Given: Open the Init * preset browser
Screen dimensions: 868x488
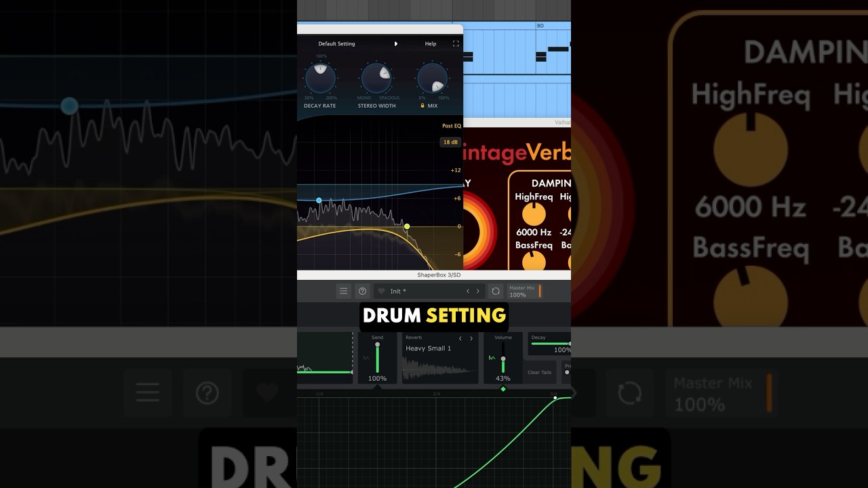Looking at the screenshot, I should click(429, 291).
